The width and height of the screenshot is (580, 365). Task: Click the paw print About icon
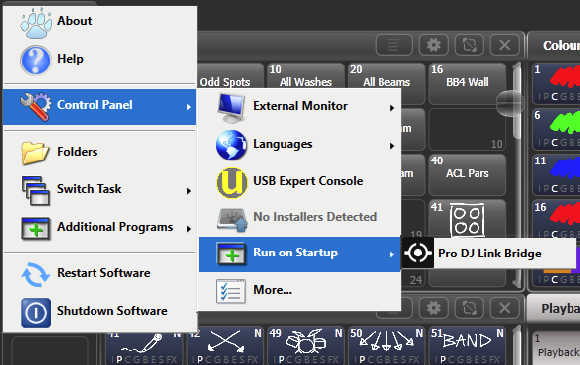pos(36,23)
